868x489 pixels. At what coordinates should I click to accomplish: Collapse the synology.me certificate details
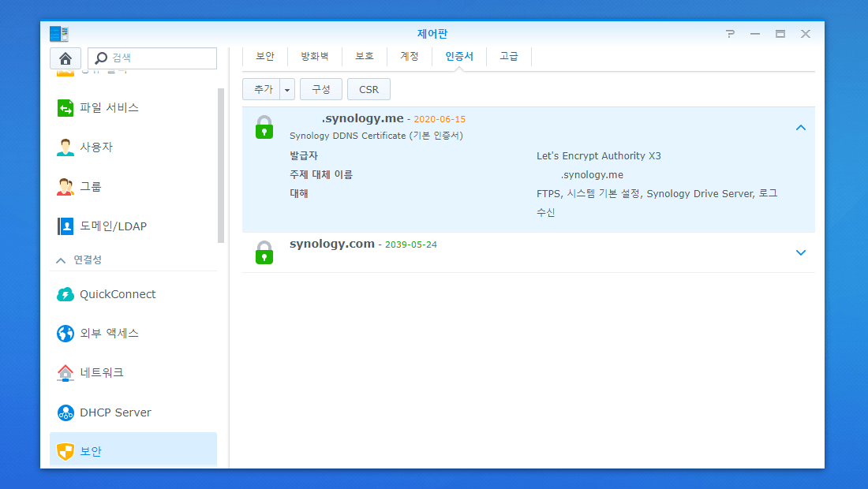[x=800, y=128]
